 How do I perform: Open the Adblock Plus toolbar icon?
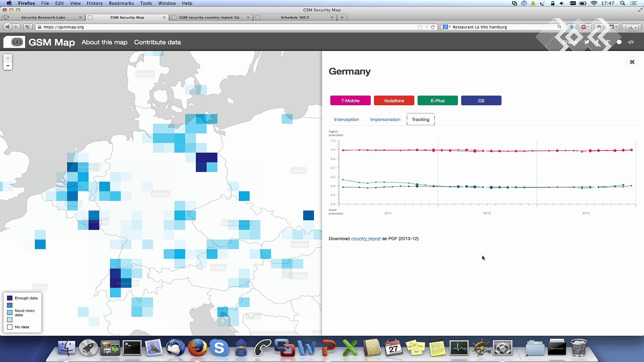(x=584, y=27)
